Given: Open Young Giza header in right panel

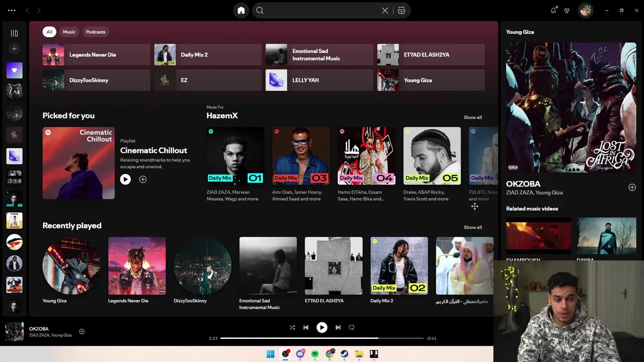Looking at the screenshot, I should pyautogui.click(x=520, y=32).
